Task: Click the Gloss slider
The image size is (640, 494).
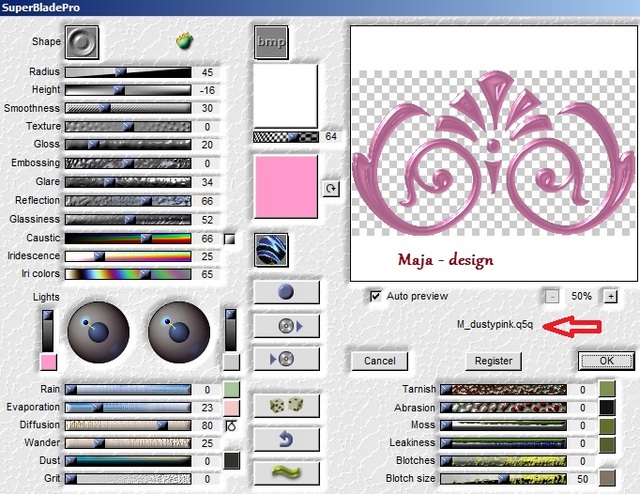Action: click(128, 145)
